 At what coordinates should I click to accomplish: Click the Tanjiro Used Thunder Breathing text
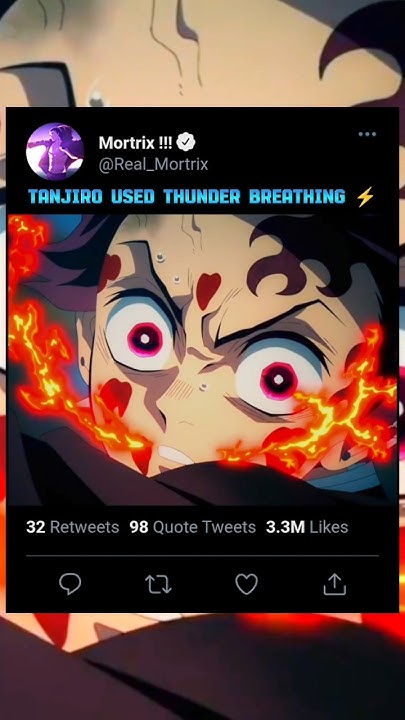[186, 197]
